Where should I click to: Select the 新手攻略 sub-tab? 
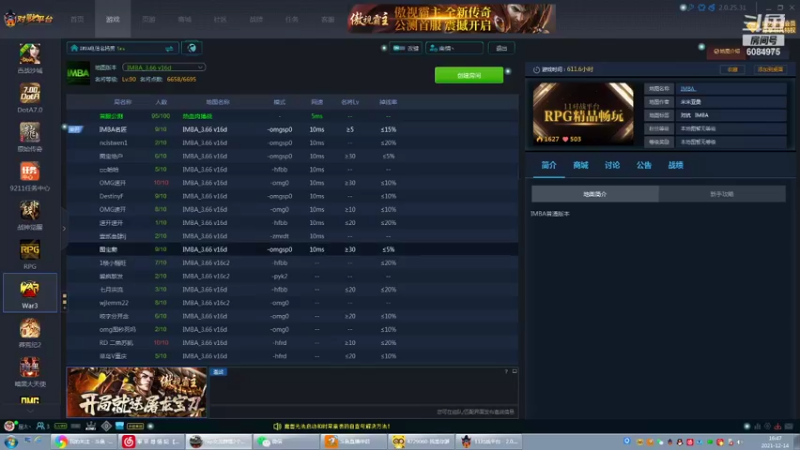[722, 194]
